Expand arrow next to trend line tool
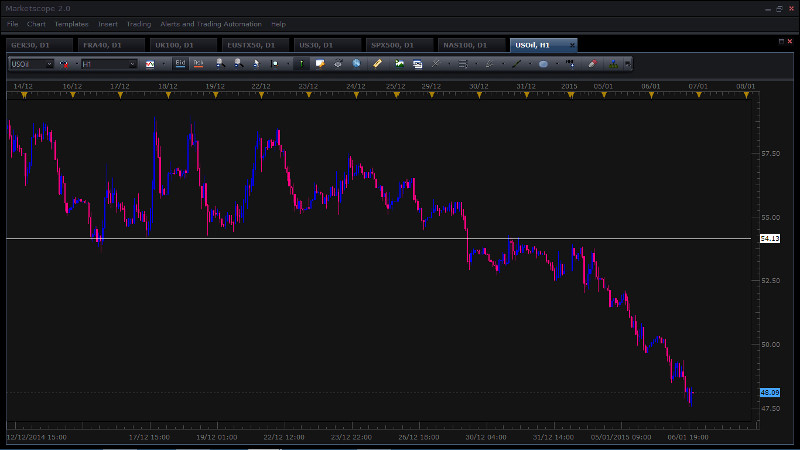 coord(530,64)
